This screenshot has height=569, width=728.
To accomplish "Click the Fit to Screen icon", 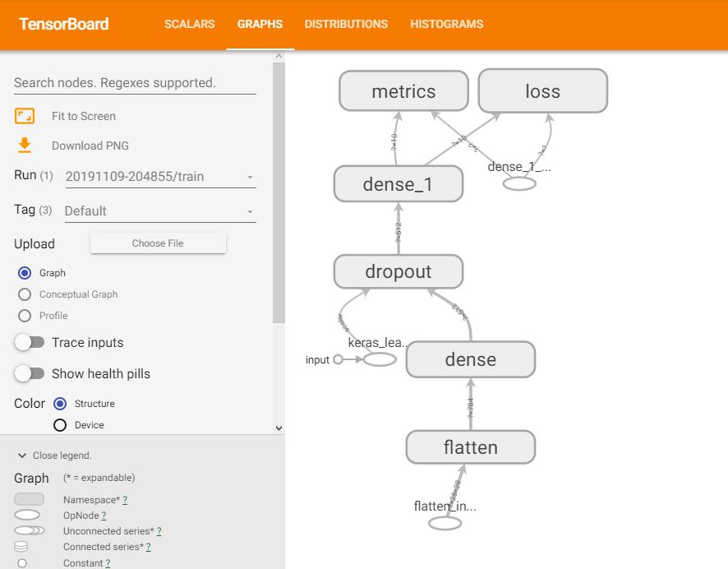I will pos(25,116).
